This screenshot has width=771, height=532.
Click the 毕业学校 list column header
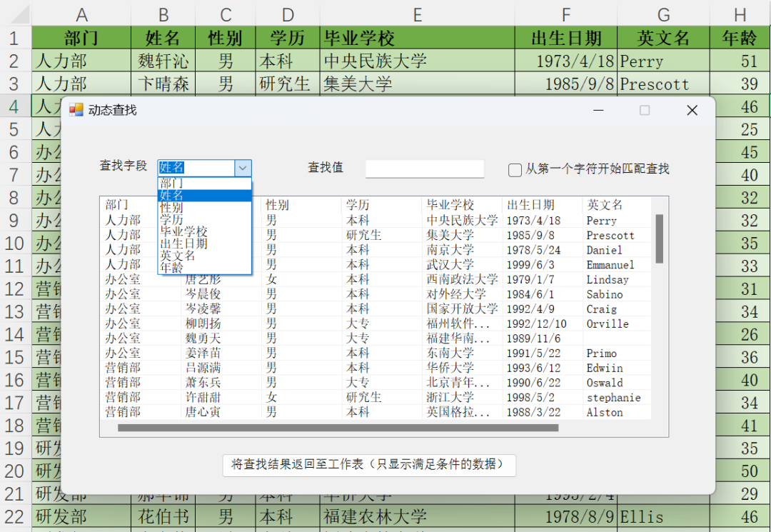coord(462,204)
